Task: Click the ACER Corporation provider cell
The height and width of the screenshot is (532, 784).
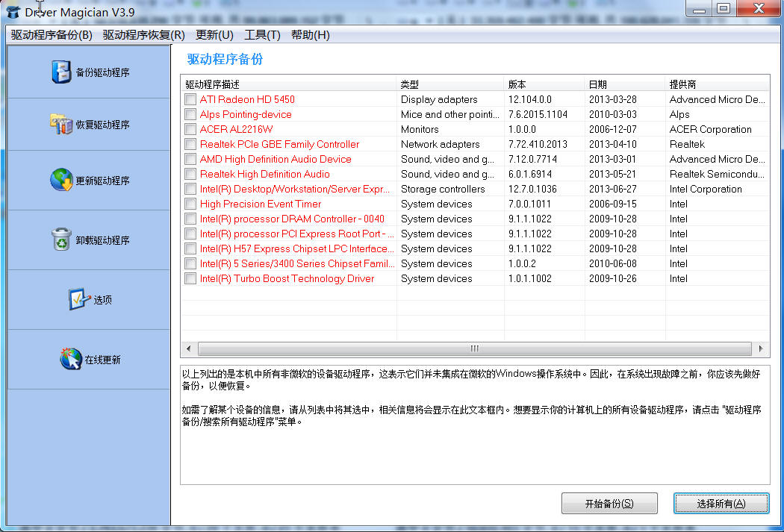Action: (x=711, y=129)
